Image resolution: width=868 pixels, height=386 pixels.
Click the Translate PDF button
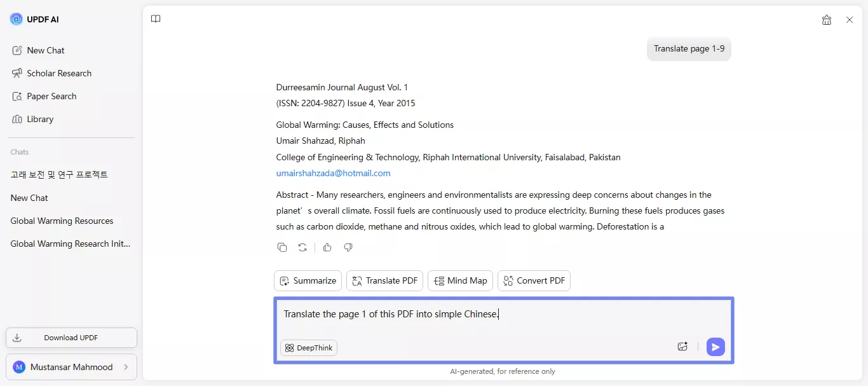pos(384,280)
